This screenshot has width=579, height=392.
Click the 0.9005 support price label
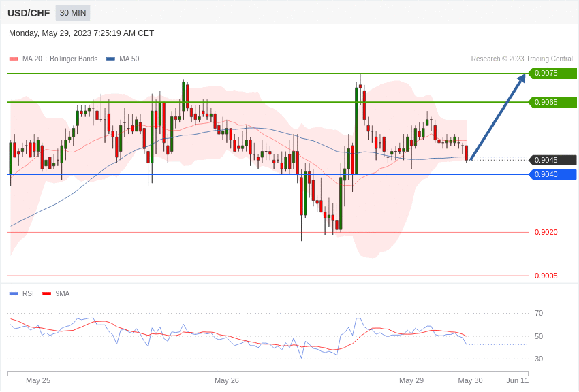coord(546,276)
